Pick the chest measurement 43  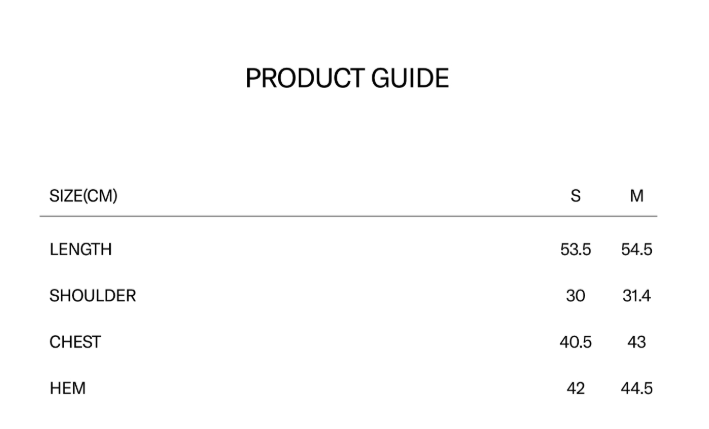coord(636,342)
